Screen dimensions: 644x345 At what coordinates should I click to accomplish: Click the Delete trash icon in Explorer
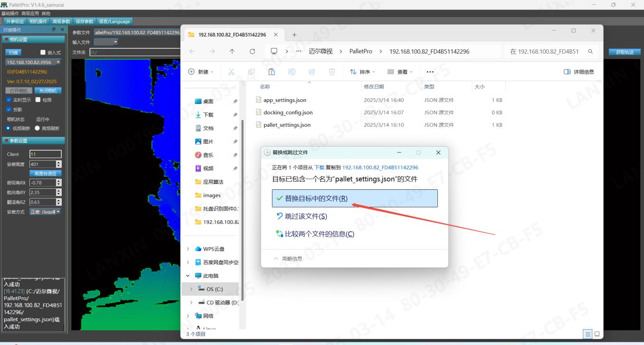(332, 72)
